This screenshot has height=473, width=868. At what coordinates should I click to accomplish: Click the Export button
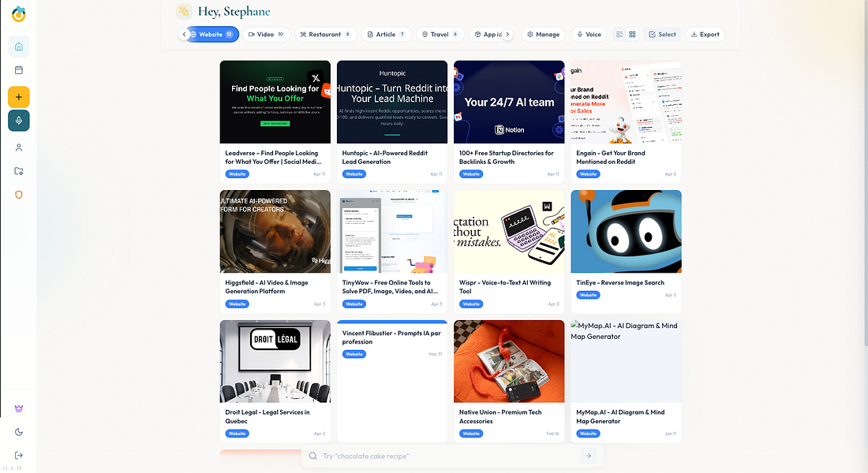click(705, 35)
